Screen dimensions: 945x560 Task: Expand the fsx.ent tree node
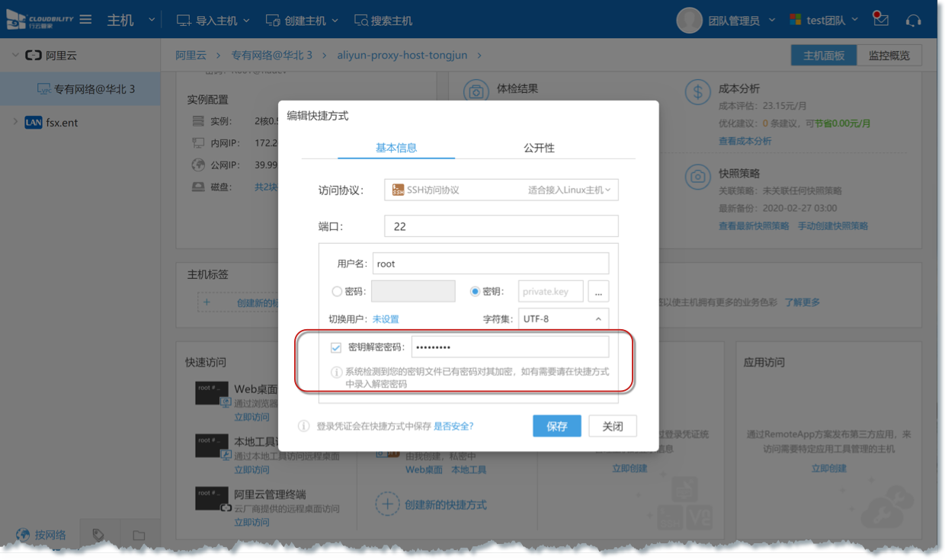(x=15, y=122)
